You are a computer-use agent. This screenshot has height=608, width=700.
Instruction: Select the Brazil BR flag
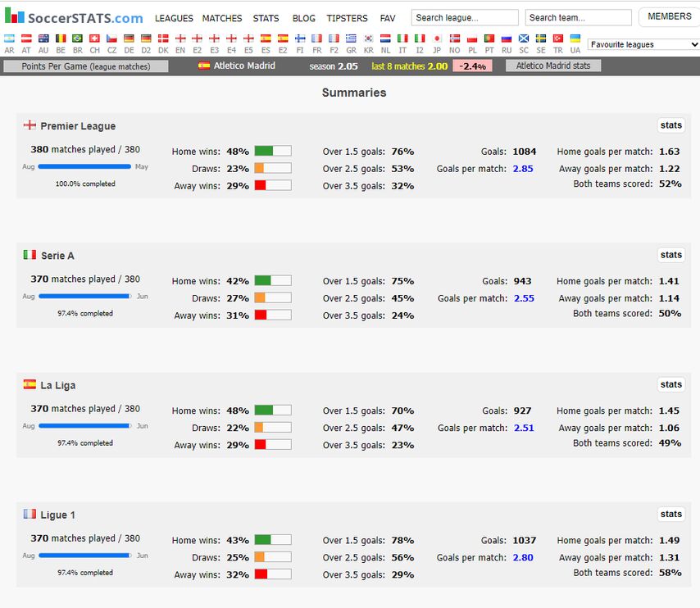(x=78, y=39)
